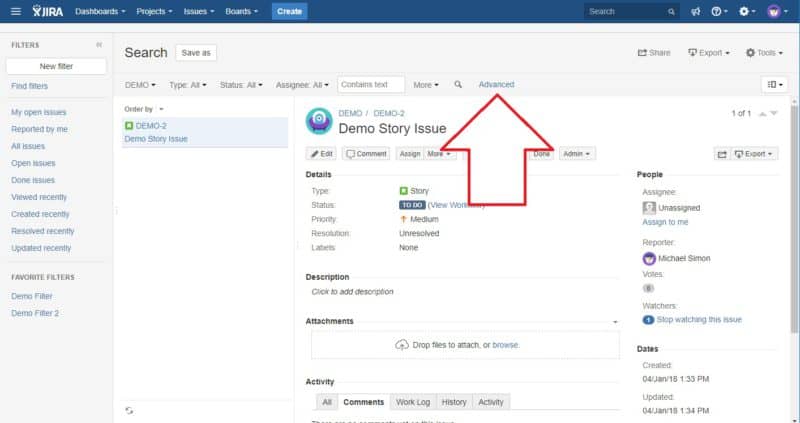Click Assign to me link
Screen dimensions: 800x423
pyautogui.click(x=665, y=222)
